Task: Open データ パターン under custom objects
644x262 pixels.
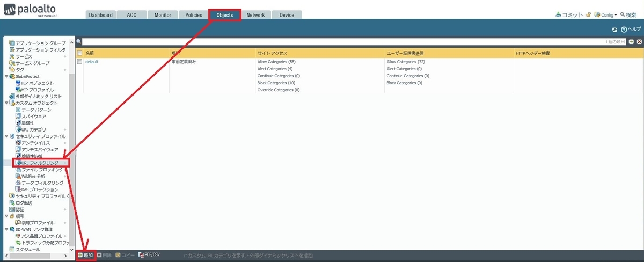Action: (33, 110)
